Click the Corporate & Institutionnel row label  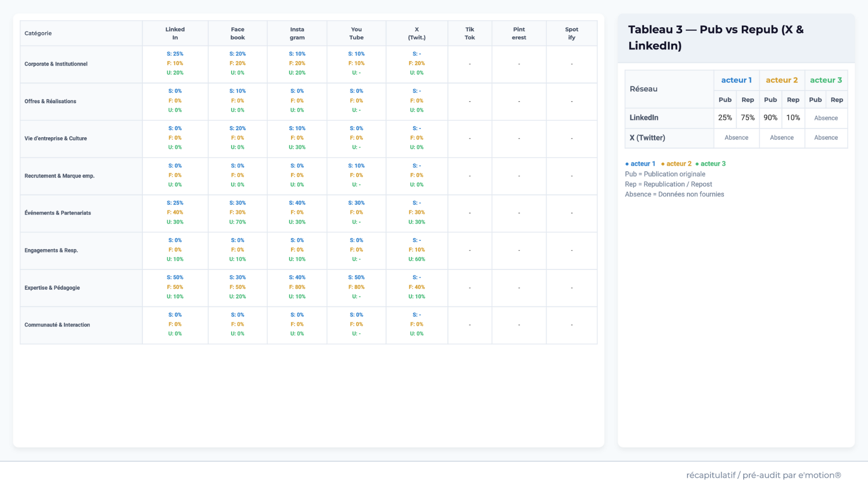click(x=56, y=64)
